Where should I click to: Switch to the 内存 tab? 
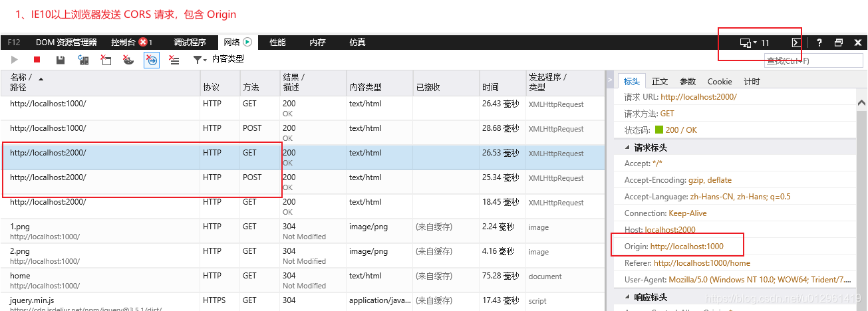click(317, 43)
